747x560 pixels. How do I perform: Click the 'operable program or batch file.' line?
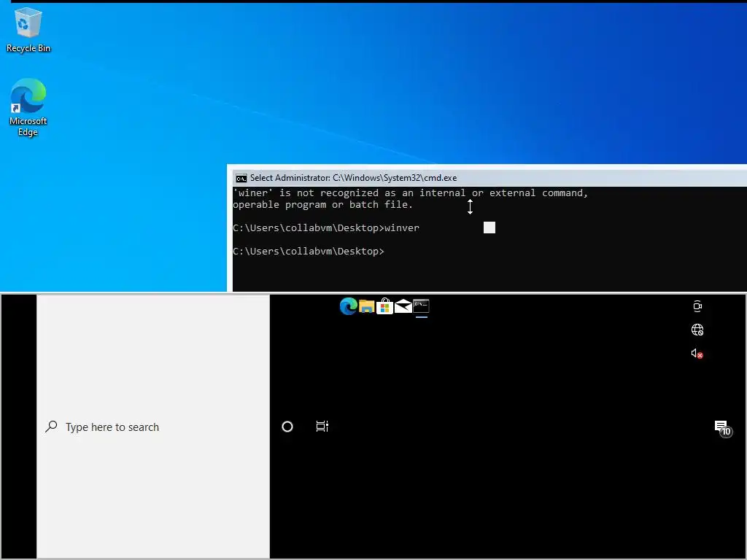(x=322, y=205)
